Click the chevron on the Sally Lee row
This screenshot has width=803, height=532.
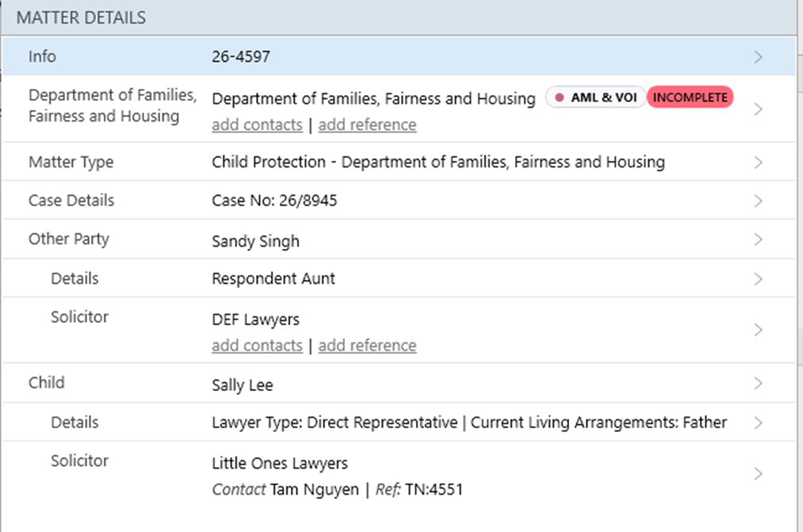(759, 384)
